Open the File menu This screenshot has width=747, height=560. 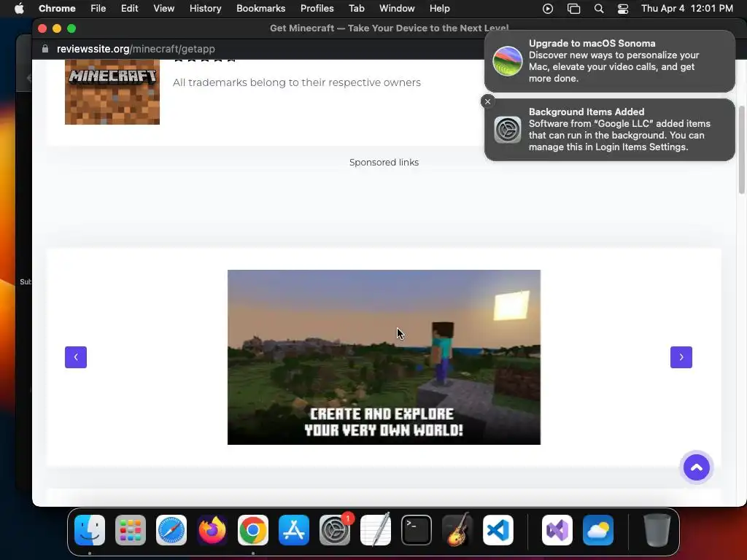click(98, 9)
